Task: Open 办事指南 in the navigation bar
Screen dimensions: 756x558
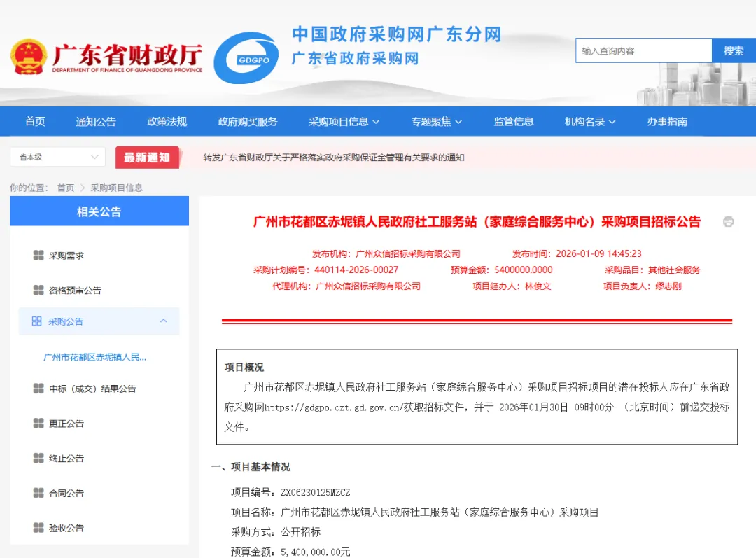Action: click(x=667, y=122)
